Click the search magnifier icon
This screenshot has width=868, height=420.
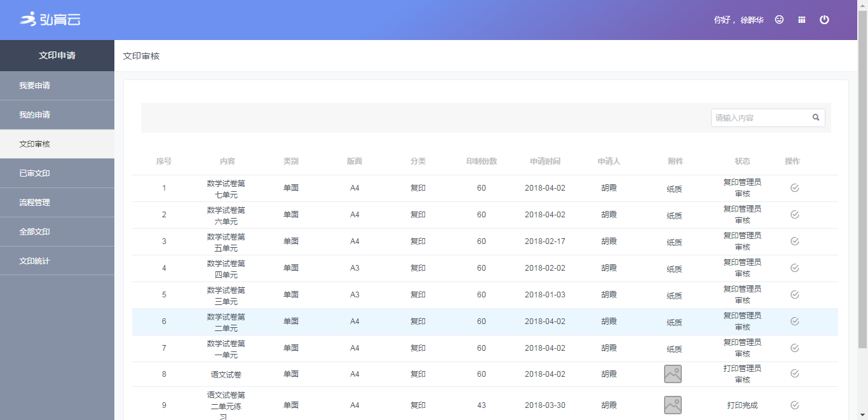pyautogui.click(x=816, y=118)
